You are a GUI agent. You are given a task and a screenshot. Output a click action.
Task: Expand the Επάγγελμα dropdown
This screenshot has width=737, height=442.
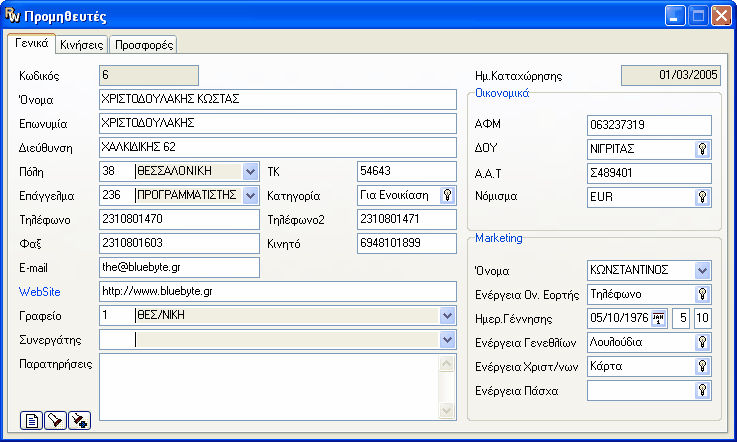click(x=251, y=196)
